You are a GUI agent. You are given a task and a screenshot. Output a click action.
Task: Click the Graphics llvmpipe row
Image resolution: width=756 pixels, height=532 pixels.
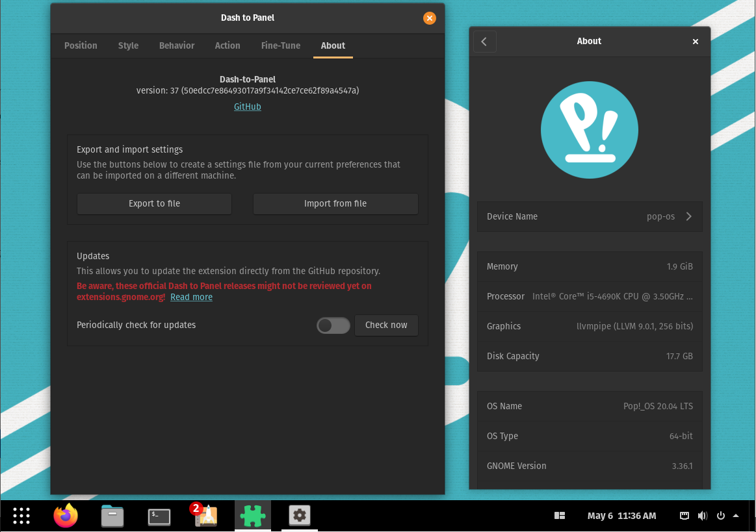pyautogui.click(x=590, y=326)
